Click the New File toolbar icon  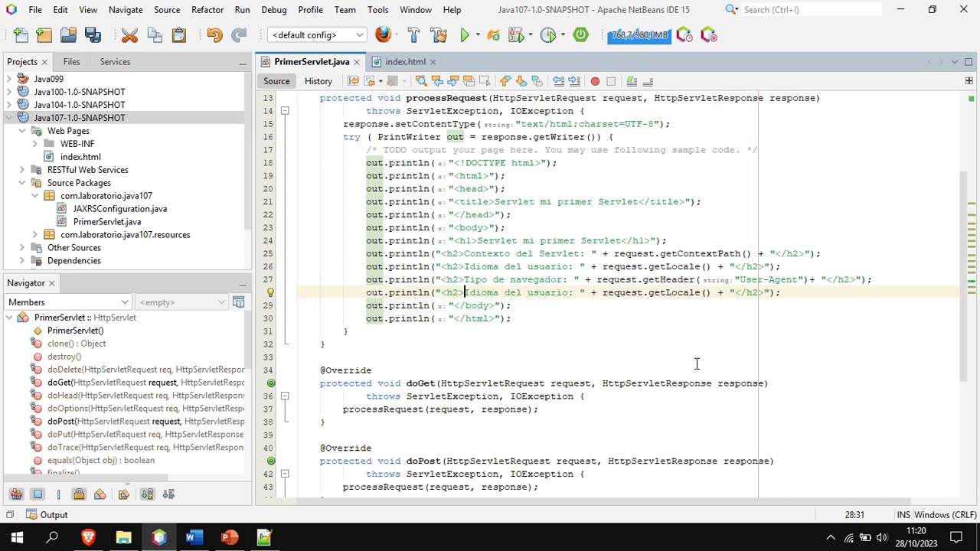tap(21, 35)
